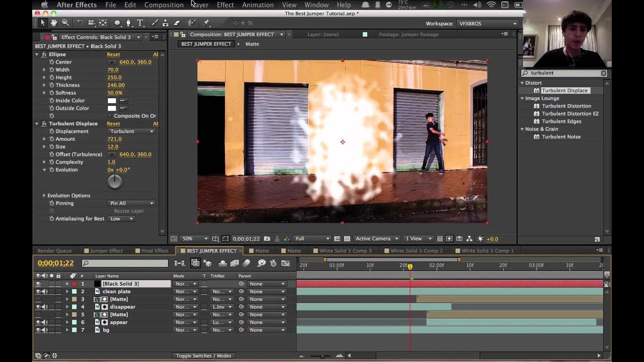Mute audio on clean plate layer
Image resolution: width=644 pixels, height=362 pixels.
click(x=45, y=292)
